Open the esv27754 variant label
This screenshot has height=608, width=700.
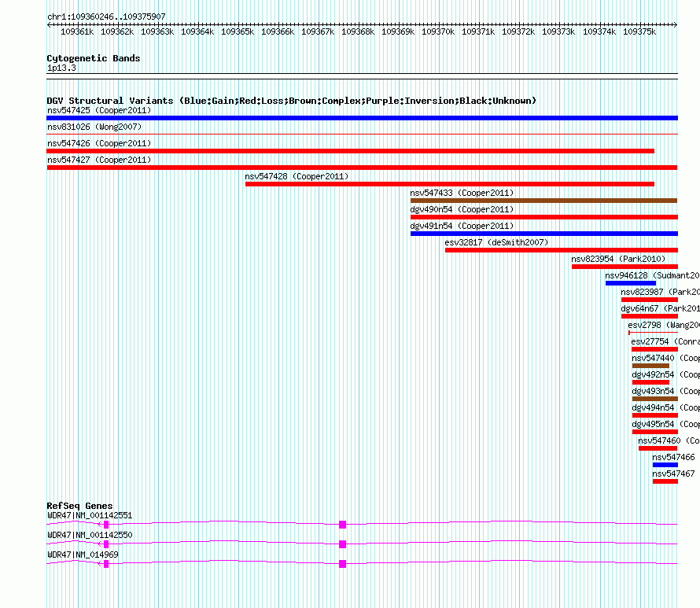pyautogui.click(x=665, y=341)
